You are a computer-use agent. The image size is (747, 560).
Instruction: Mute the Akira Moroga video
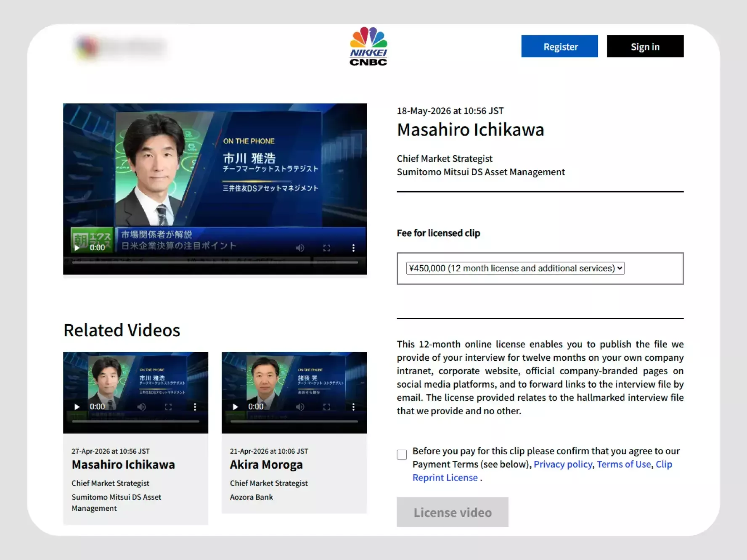pos(300,407)
